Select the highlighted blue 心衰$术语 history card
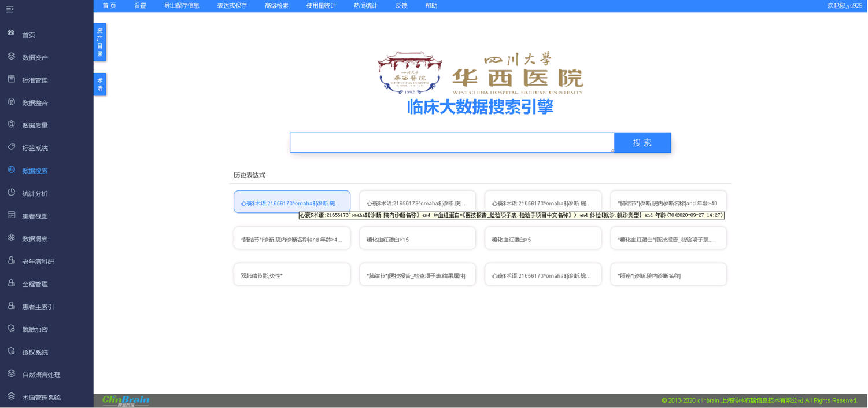This screenshot has height=408, width=868. (x=292, y=202)
